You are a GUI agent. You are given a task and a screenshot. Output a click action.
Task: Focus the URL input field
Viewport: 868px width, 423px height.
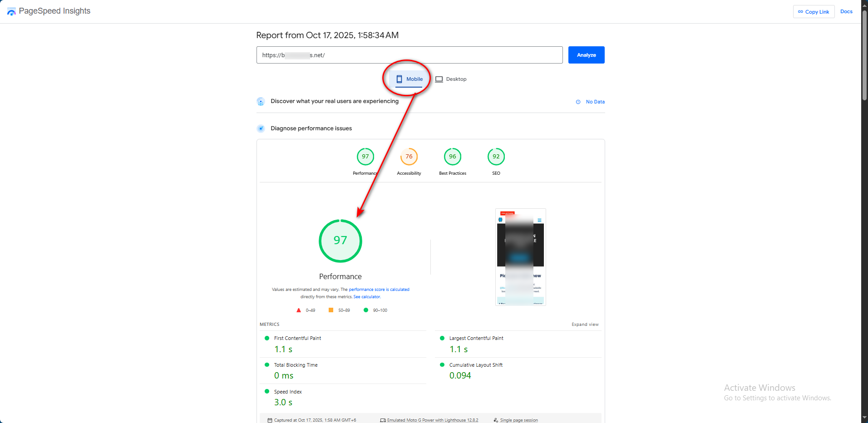click(409, 55)
